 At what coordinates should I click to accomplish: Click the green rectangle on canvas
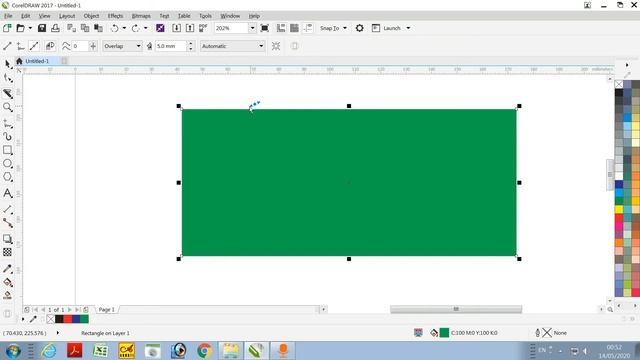(x=349, y=182)
